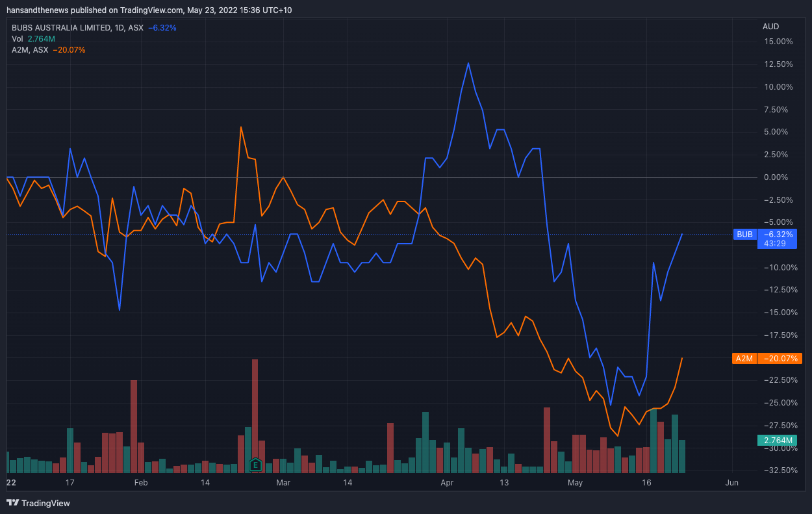Click the Jun label on the time axis

731,483
